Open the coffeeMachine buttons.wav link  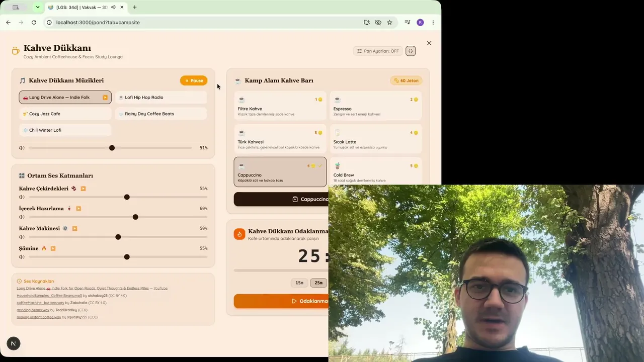click(x=40, y=303)
